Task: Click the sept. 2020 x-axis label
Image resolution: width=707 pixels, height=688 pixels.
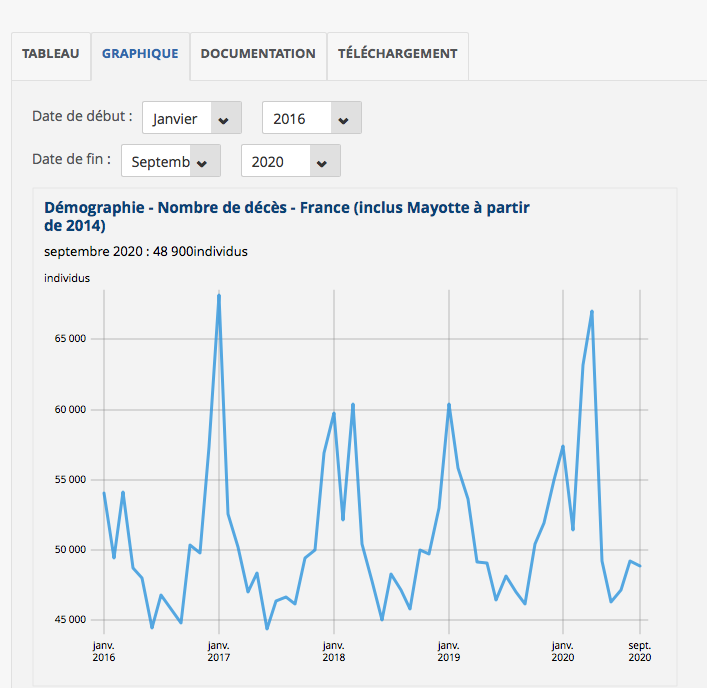Action: tap(640, 651)
